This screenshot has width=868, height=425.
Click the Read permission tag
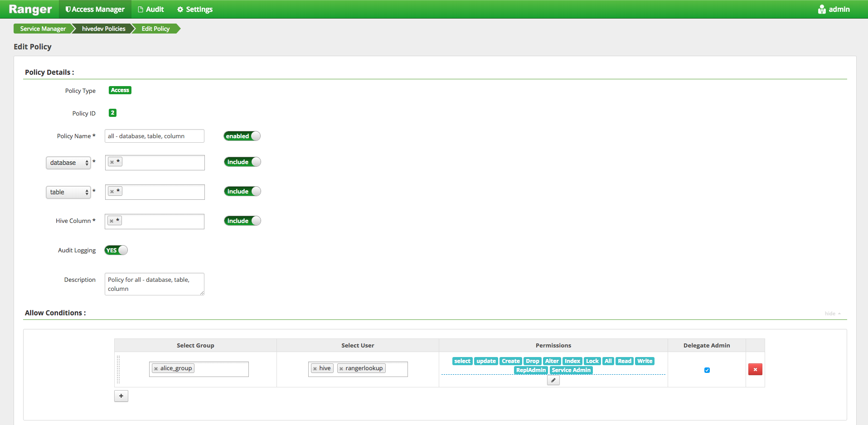click(625, 361)
